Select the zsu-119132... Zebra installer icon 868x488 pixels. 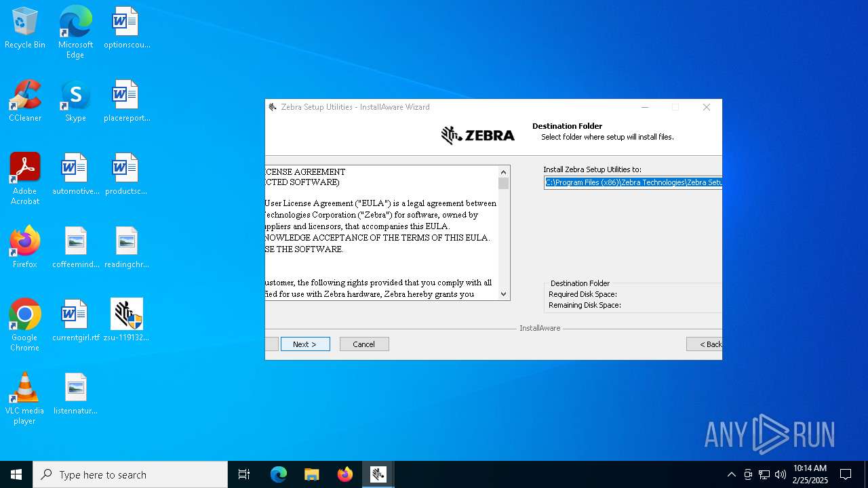127,321
